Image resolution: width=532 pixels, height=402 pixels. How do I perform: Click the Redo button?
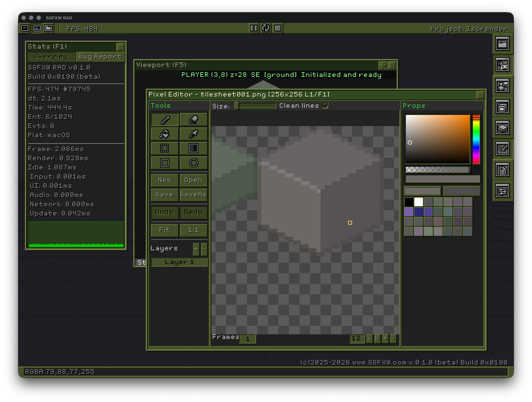pyautogui.click(x=194, y=212)
